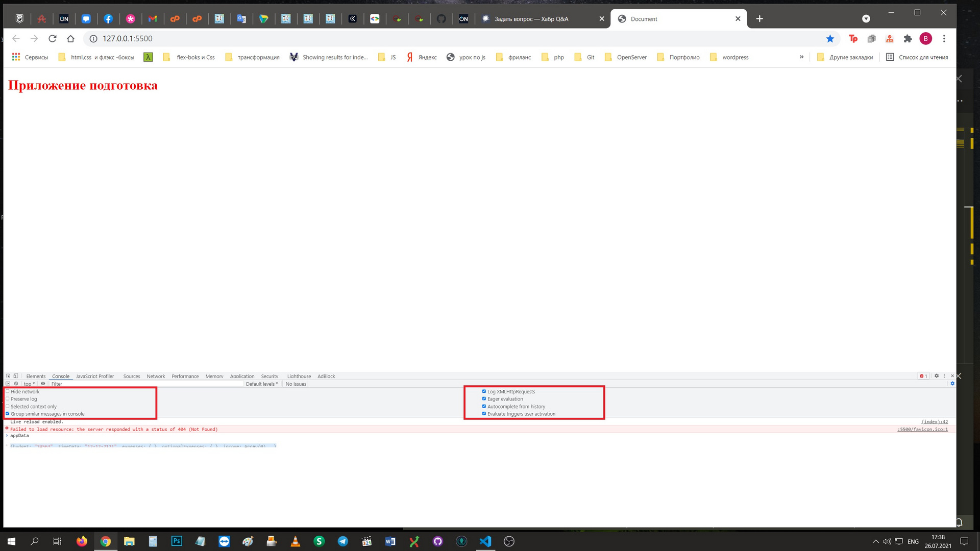Switch to the Хабр Q&A browser tab
980x551 pixels.
point(543,19)
